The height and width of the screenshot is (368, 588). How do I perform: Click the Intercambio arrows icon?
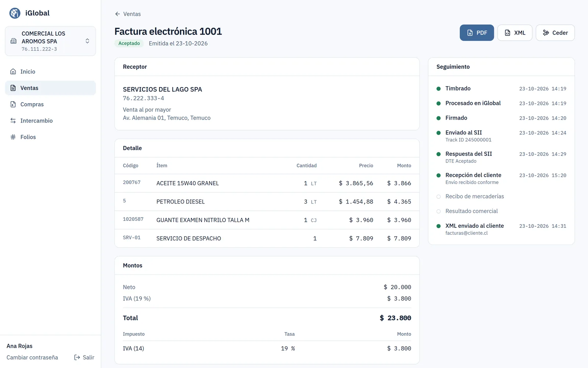click(x=13, y=121)
